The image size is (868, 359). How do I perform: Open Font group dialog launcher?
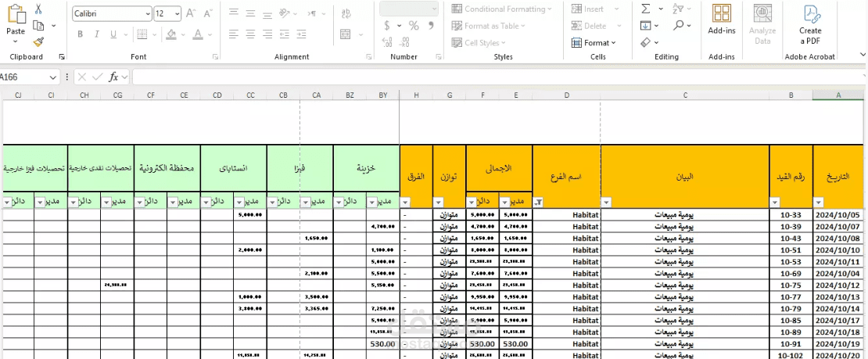tap(217, 56)
